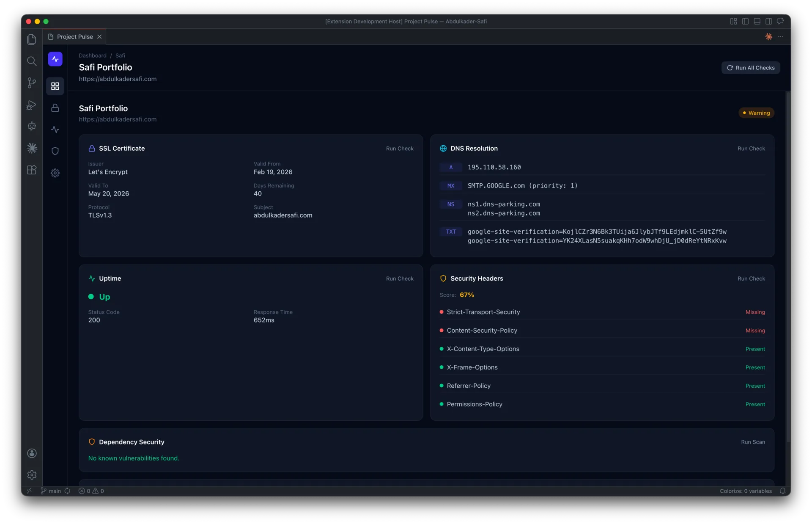Image resolution: width=812 pixels, height=524 pixels.
Task: Toggle the secondary side bar layout icon
Action: point(768,21)
